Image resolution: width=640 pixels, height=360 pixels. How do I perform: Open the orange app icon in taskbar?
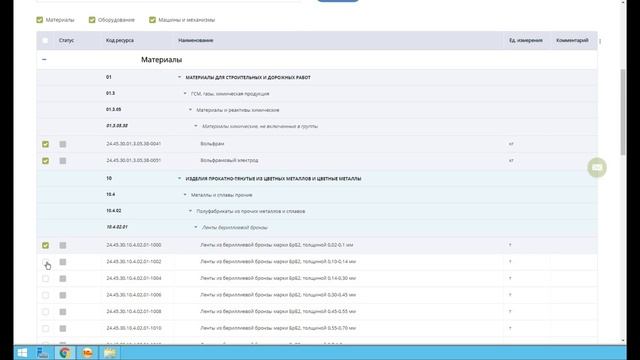tap(87, 353)
